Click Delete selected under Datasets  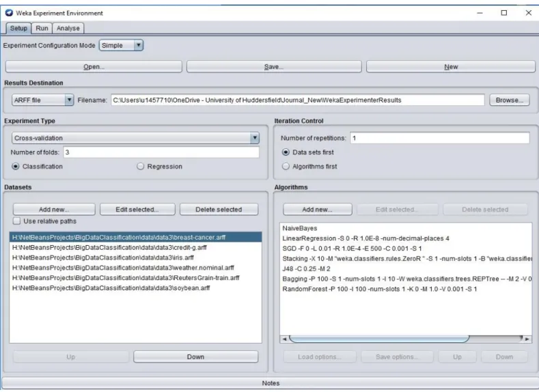point(219,210)
